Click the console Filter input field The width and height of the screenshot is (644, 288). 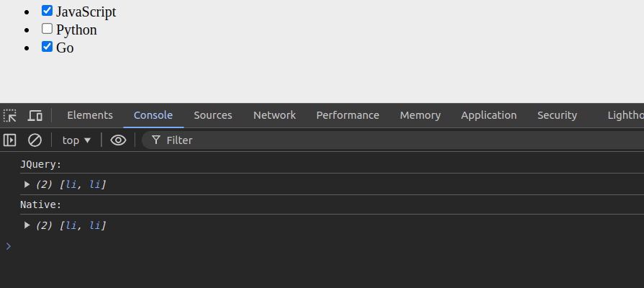coord(360,140)
